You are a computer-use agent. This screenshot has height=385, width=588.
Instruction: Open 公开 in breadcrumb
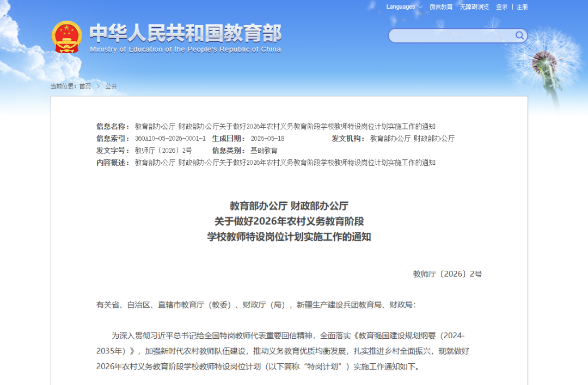point(111,86)
